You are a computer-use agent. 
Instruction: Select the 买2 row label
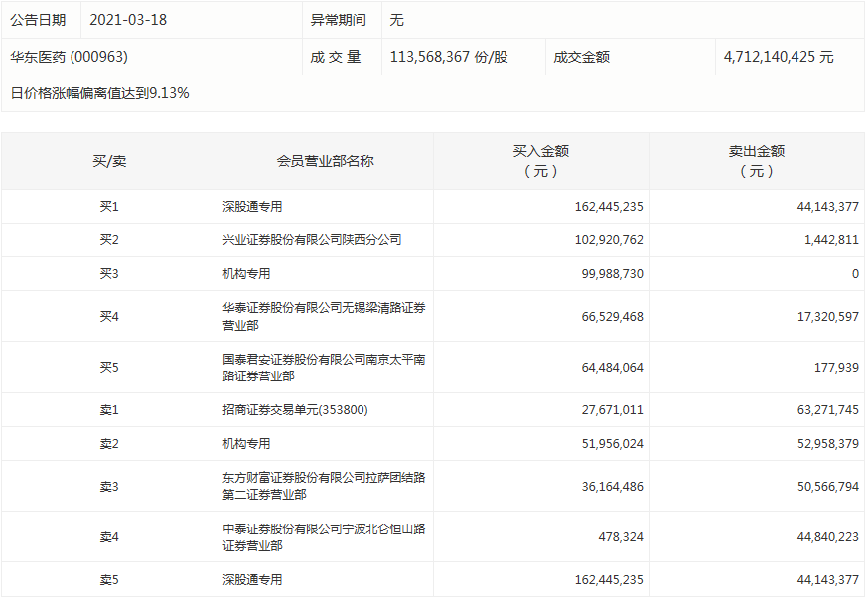[109, 240]
